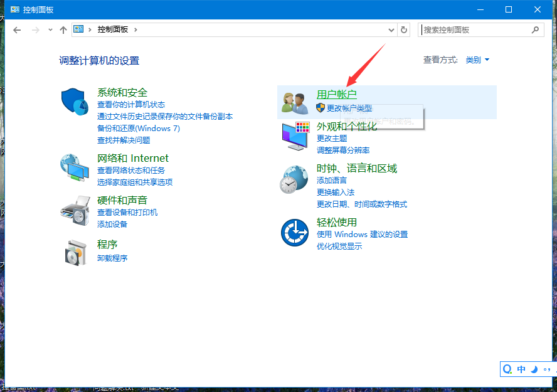Viewport: 557px width, 392px height.
Task: Open the 程序 category heading
Action: [107, 244]
